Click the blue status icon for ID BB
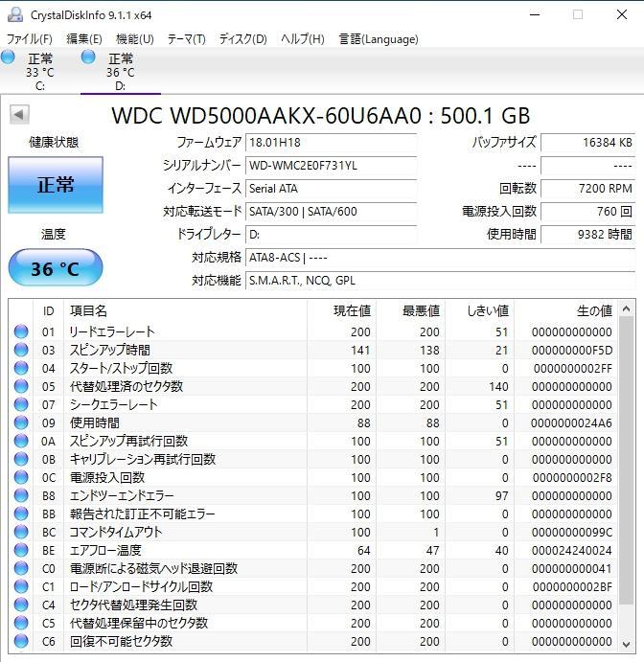644x662 pixels. [21, 514]
